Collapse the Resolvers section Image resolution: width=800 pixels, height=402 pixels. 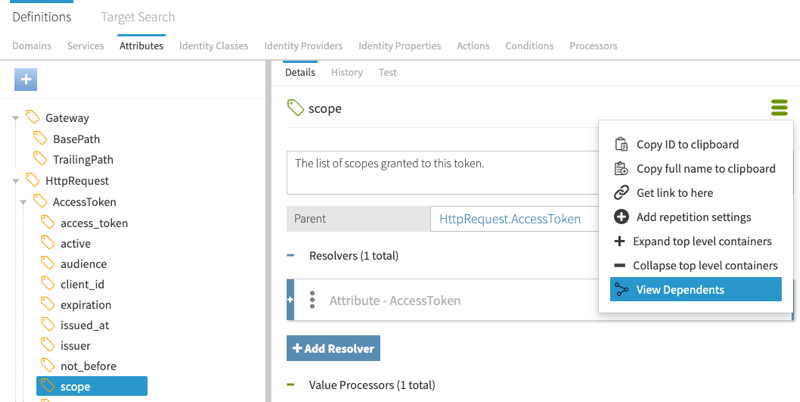(291, 256)
